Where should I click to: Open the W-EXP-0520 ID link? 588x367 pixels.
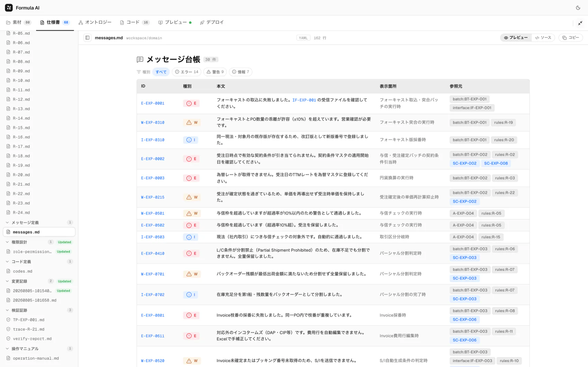(x=153, y=361)
